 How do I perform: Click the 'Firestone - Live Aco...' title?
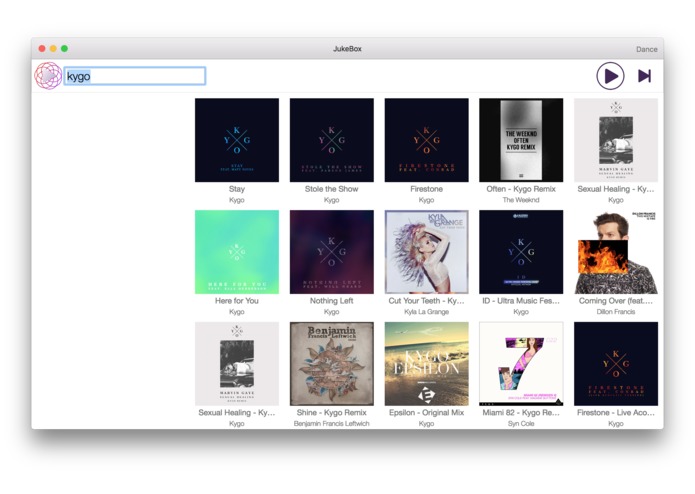[616, 412]
